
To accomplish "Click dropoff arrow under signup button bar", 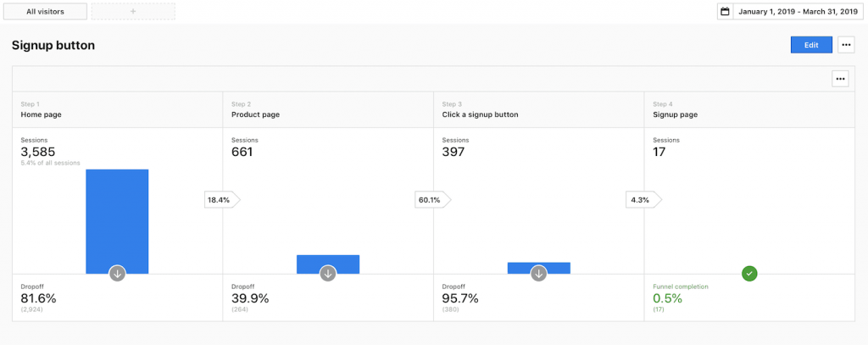I will tap(539, 273).
